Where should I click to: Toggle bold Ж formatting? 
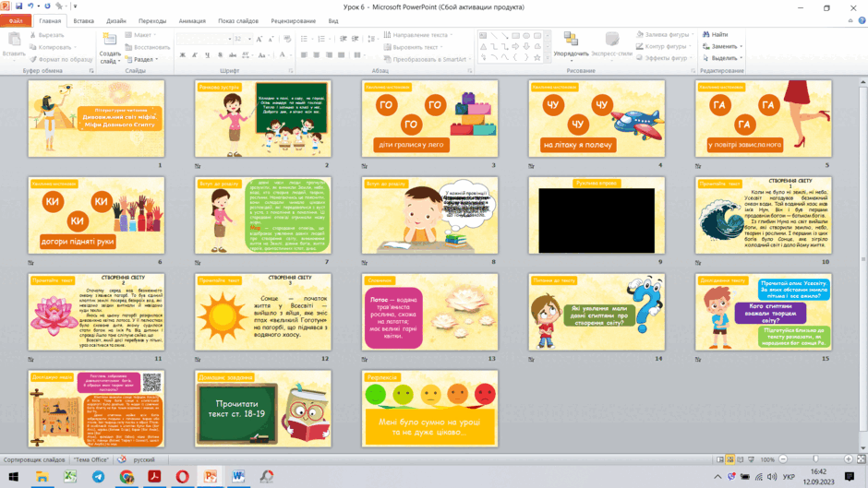[x=183, y=54]
